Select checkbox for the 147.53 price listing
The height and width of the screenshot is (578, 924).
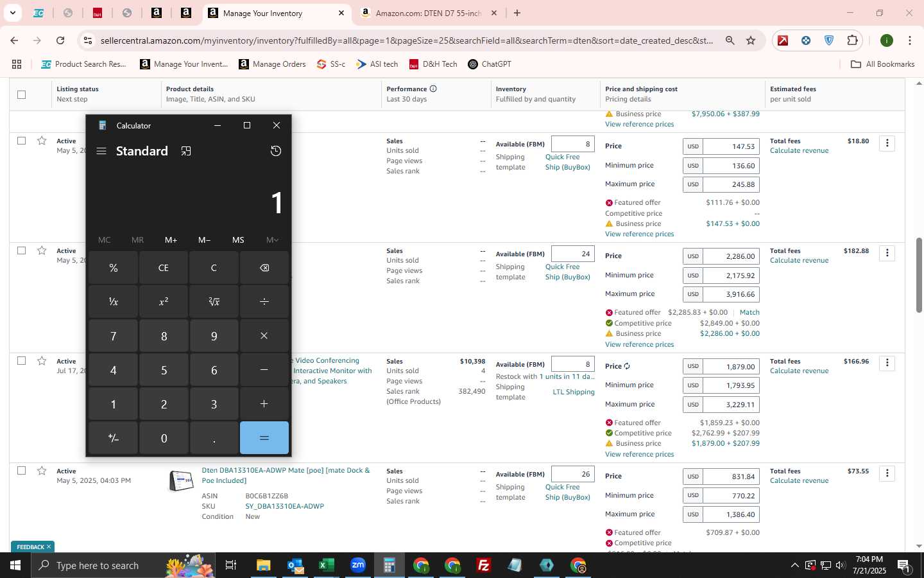tap(21, 140)
